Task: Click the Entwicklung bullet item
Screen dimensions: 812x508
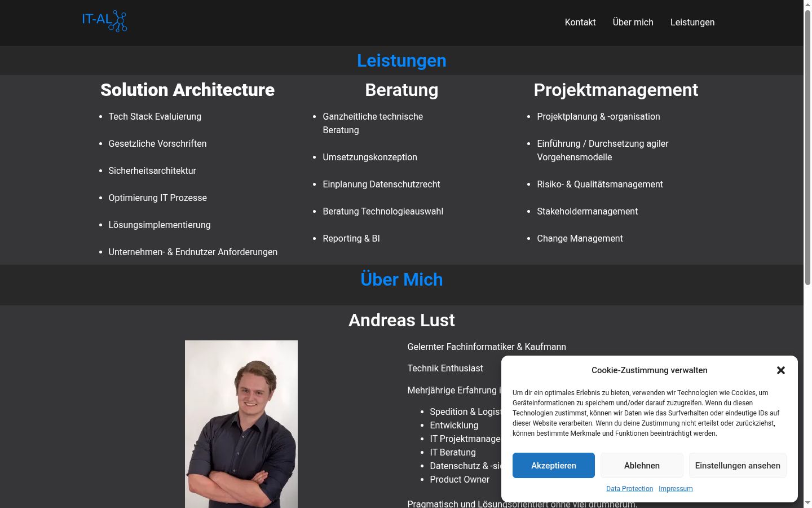Action: click(x=454, y=426)
